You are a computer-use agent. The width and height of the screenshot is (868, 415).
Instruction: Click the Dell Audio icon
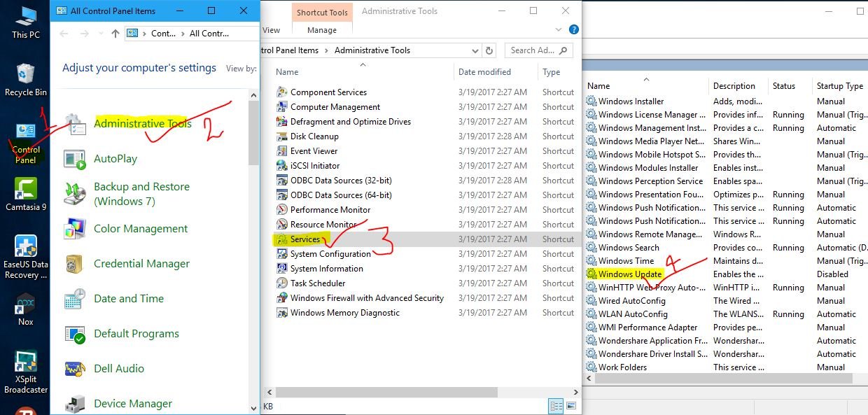75,369
